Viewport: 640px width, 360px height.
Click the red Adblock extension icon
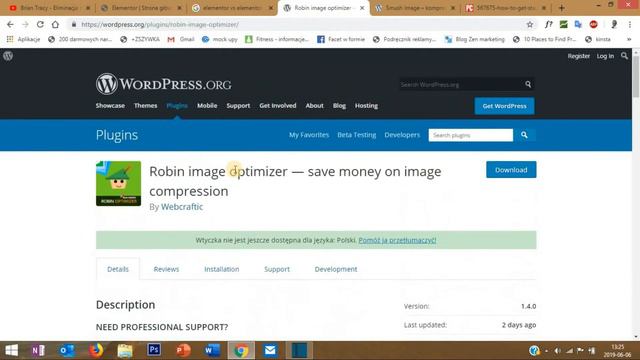[x=593, y=24]
